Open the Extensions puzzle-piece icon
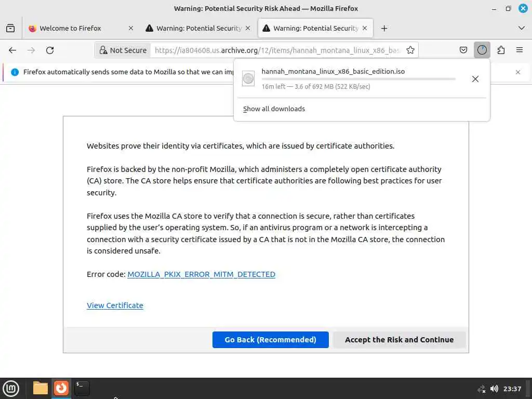The image size is (532, 399). coord(501,50)
